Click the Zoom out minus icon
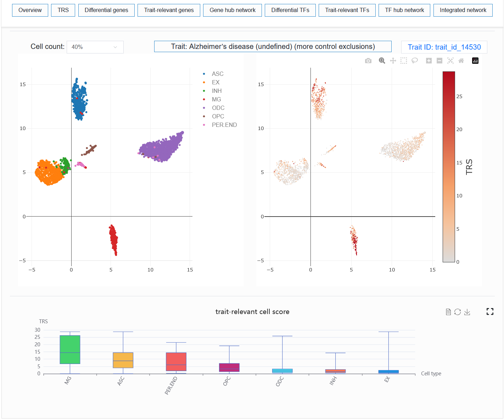Screen dimensions: 504x420 click(439, 61)
